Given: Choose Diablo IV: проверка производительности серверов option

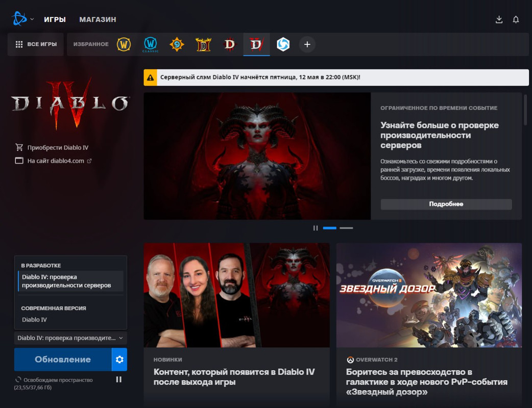Looking at the screenshot, I should 70,281.
